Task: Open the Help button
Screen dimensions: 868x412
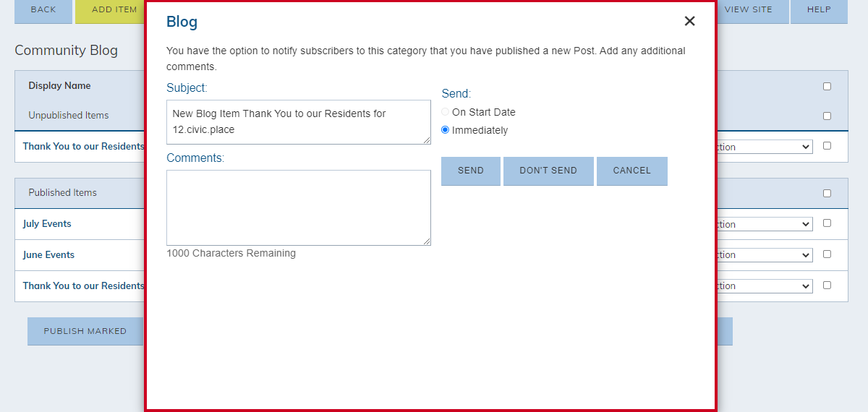Action: pyautogui.click(x=819, y=11)
